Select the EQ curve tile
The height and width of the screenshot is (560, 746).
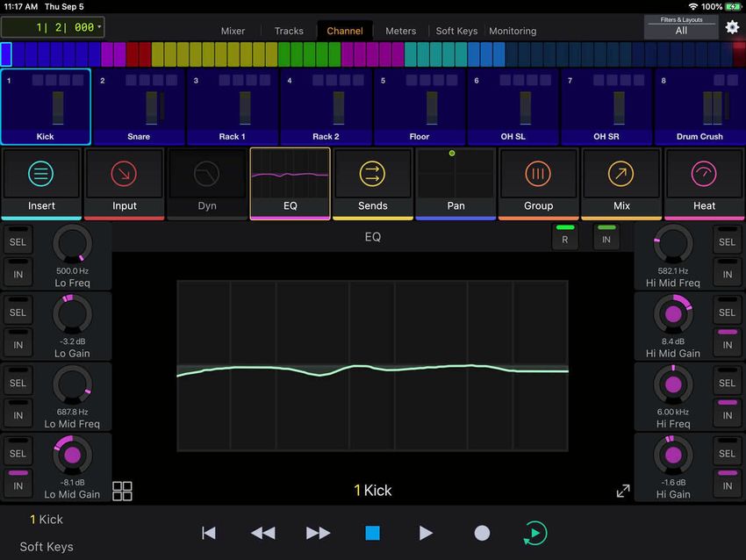(291, 183)
